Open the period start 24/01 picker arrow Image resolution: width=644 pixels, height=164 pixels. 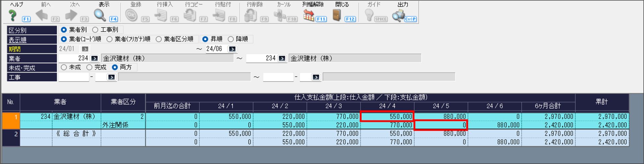pos(85,49)
